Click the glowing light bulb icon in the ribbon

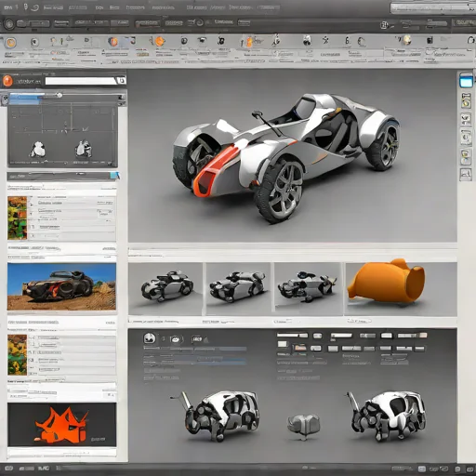point(407,40)
